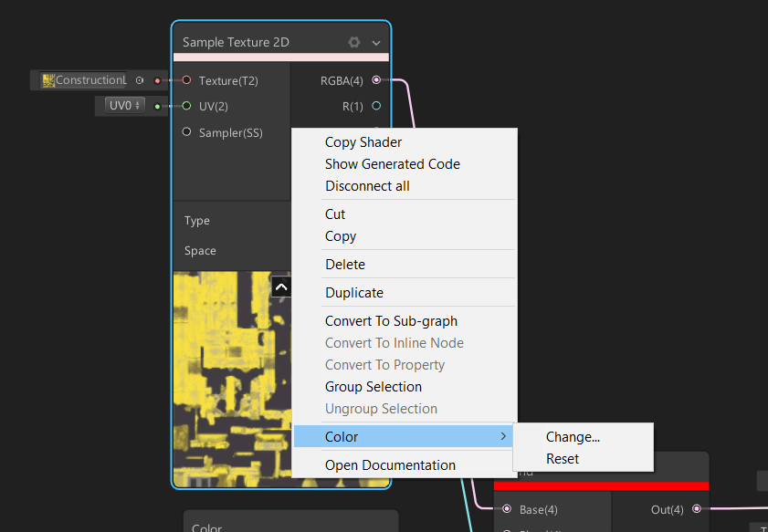Collapse the texture preview with the arrow button
768x532 pixels.
(x=281, y=287)
